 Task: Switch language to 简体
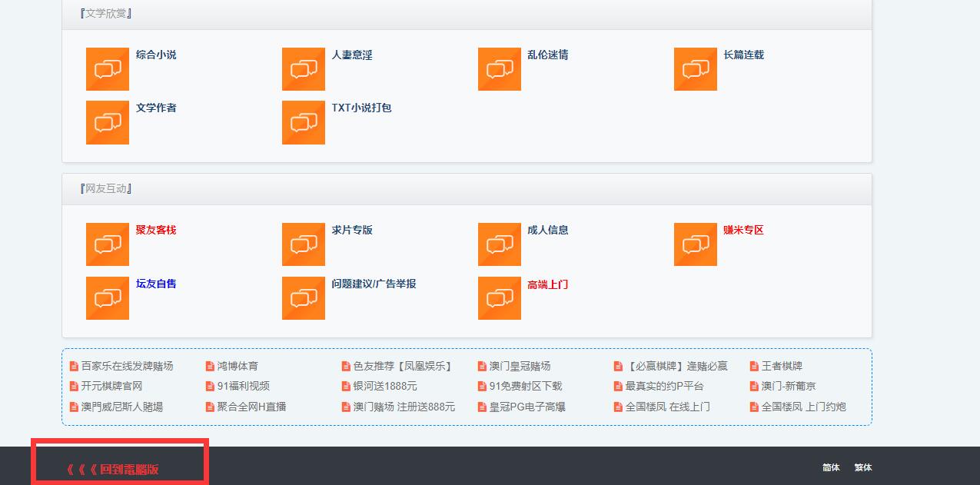(831, 467)
